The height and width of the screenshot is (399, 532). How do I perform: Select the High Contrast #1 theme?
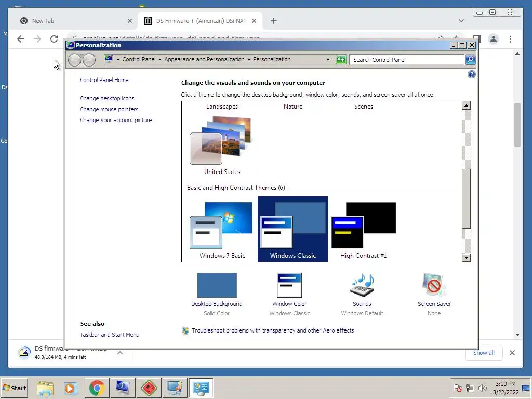(364, 230)
